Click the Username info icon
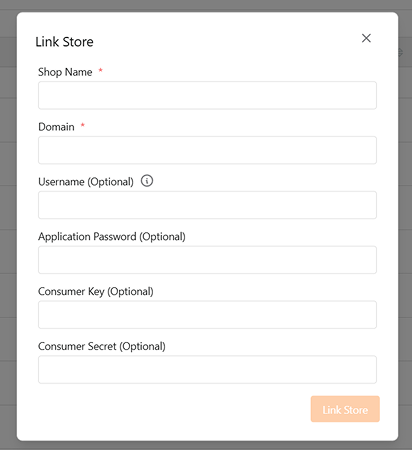The height and width of the screenshot is (450, 412). 147,181
